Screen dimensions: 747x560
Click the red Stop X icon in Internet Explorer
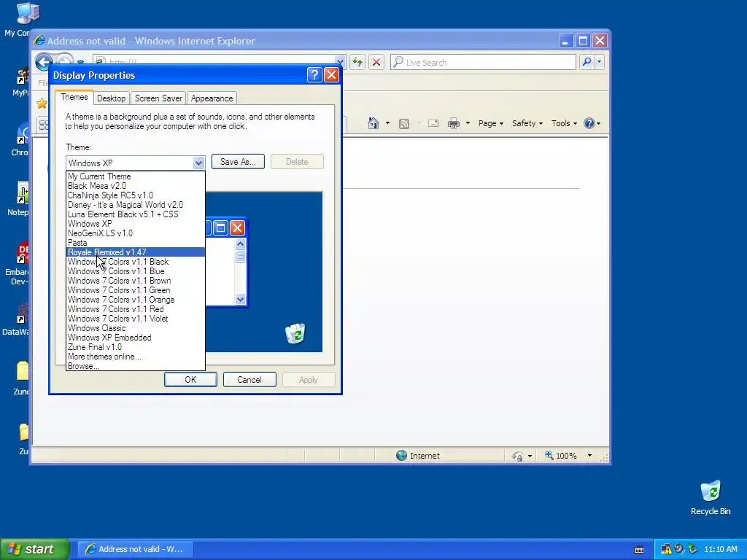pyautogui.click(x=376, y=62)
